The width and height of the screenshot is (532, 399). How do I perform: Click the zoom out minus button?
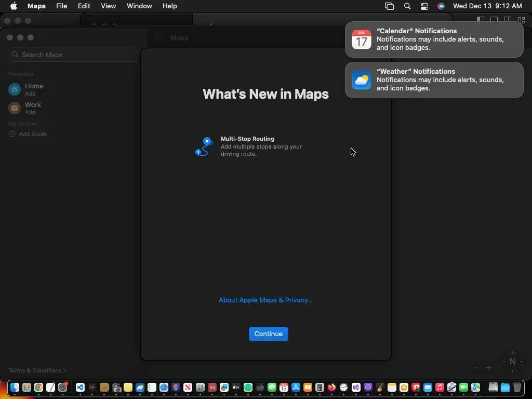point(476,368)
